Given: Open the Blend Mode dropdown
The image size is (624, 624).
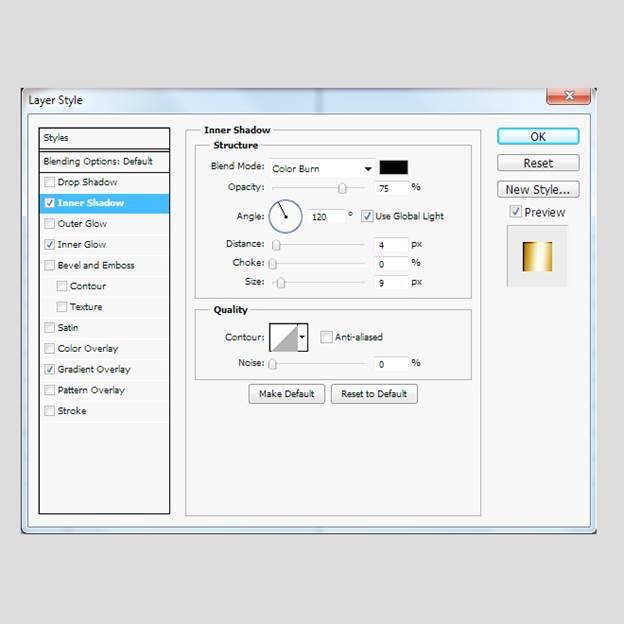Looking at the screenshot, I should [322, 168].
